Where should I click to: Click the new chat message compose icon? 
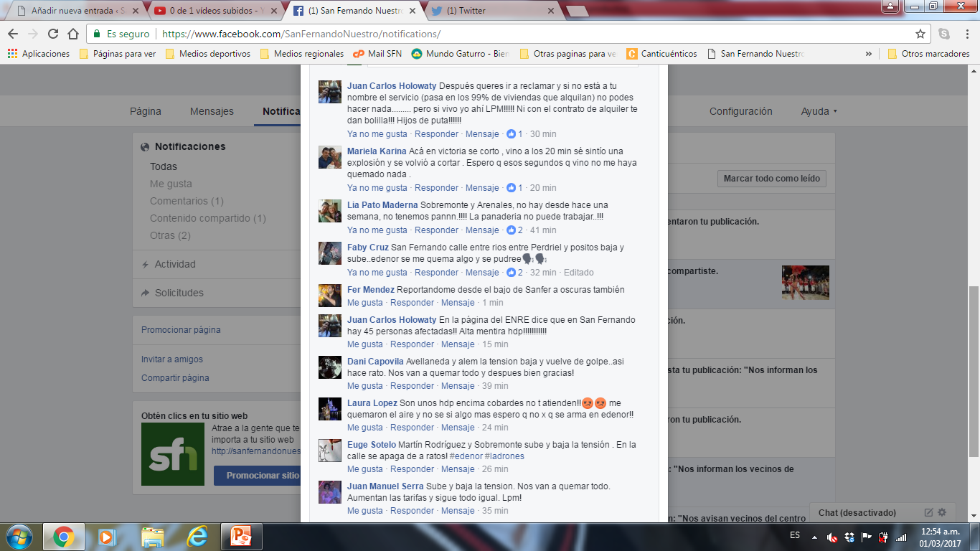[928, 512]
